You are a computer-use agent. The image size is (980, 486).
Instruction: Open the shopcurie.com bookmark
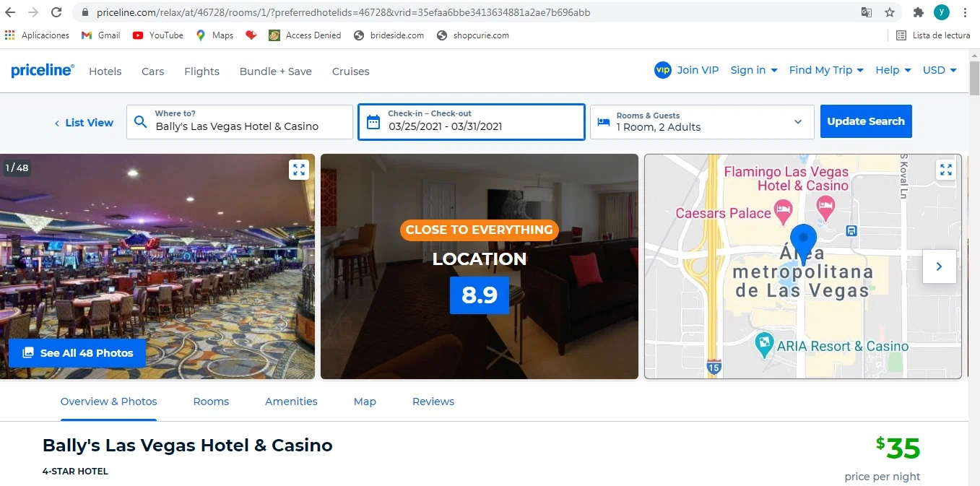click(x=473, y=35)
